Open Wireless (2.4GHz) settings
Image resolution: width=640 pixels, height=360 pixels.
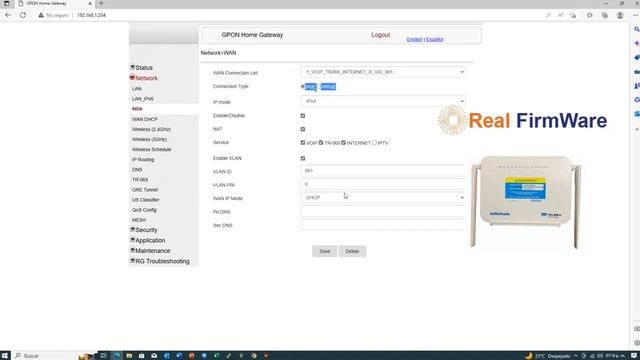pyautogui.click(x=151, y=129)
